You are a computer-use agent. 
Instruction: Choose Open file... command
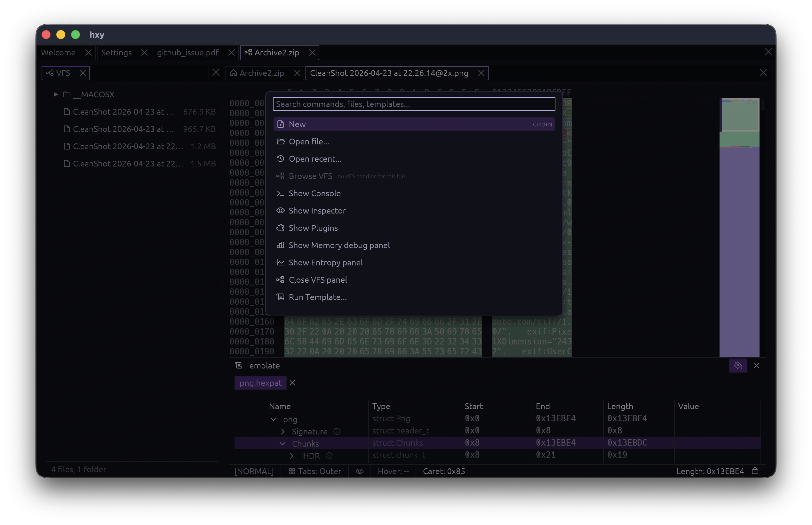click(x=413, y=141)
